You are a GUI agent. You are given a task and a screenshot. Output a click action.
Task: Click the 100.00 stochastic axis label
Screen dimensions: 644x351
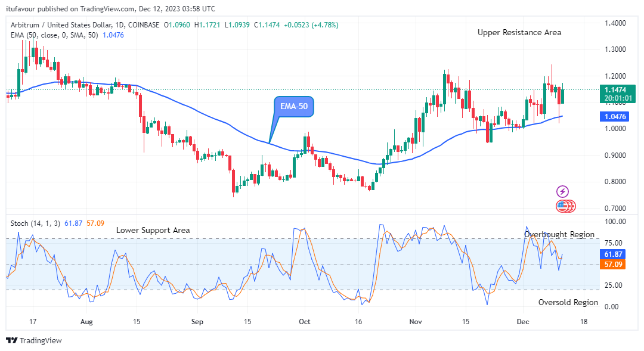(615, 222)
